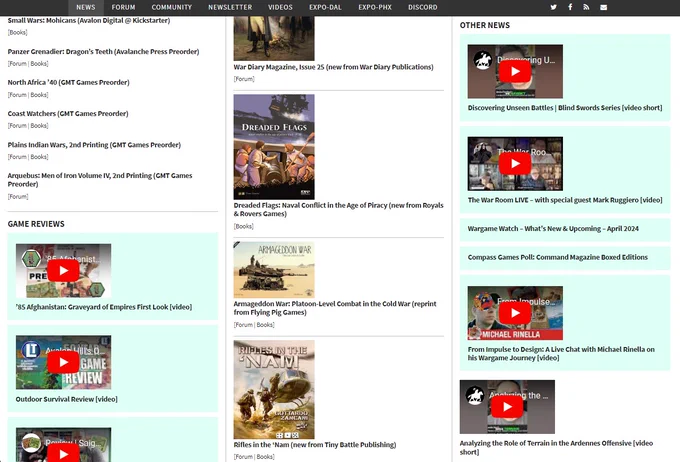The image size is (680, 462).
Task: Click Forum link under Coast Watchers
Action: pos(18,126)
